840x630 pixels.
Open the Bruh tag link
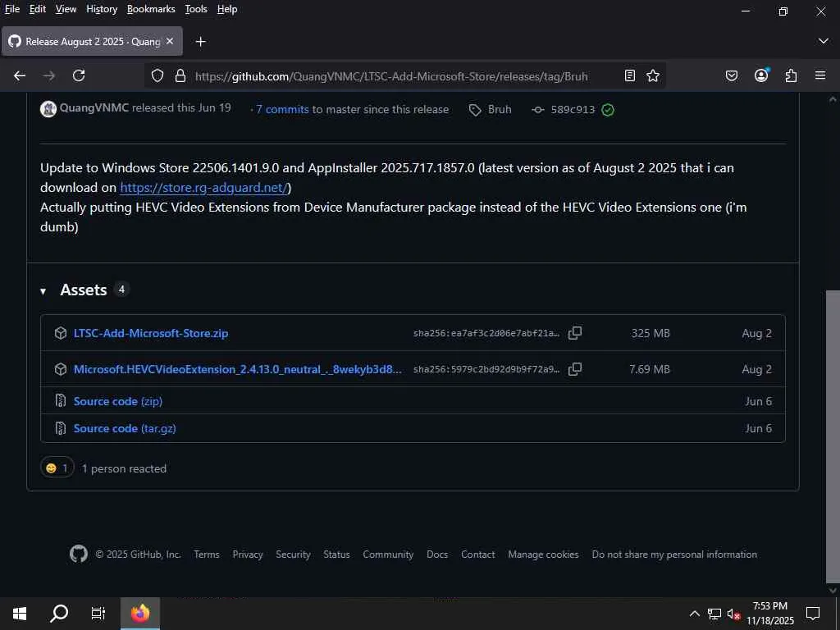pyautogui.click(x=500, y=109)
